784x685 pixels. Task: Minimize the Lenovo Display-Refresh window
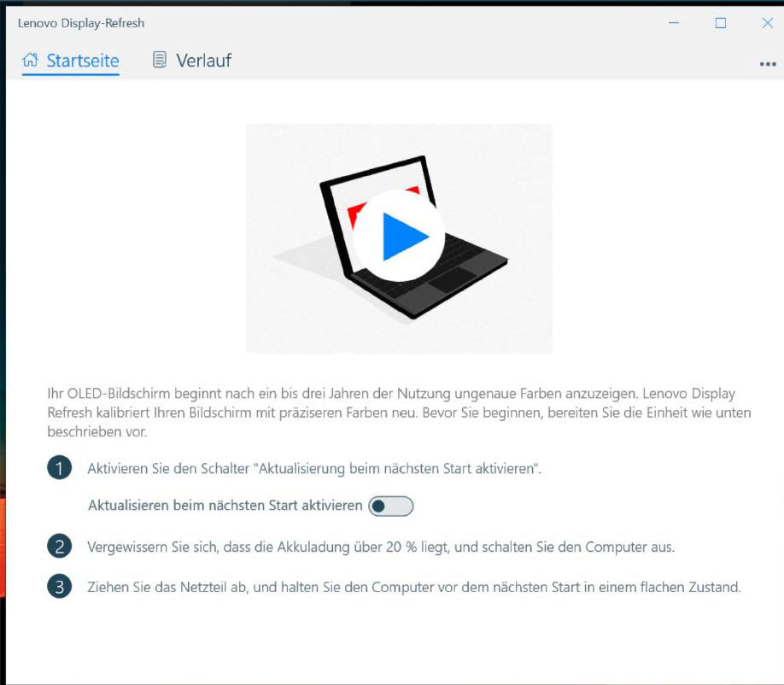[x=674, y=23]
